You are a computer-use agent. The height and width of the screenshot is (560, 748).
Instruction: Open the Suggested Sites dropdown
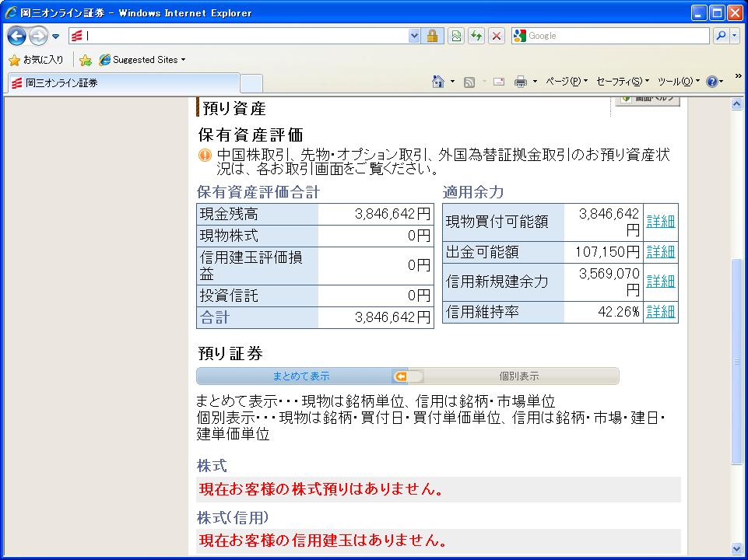(144, 60)
